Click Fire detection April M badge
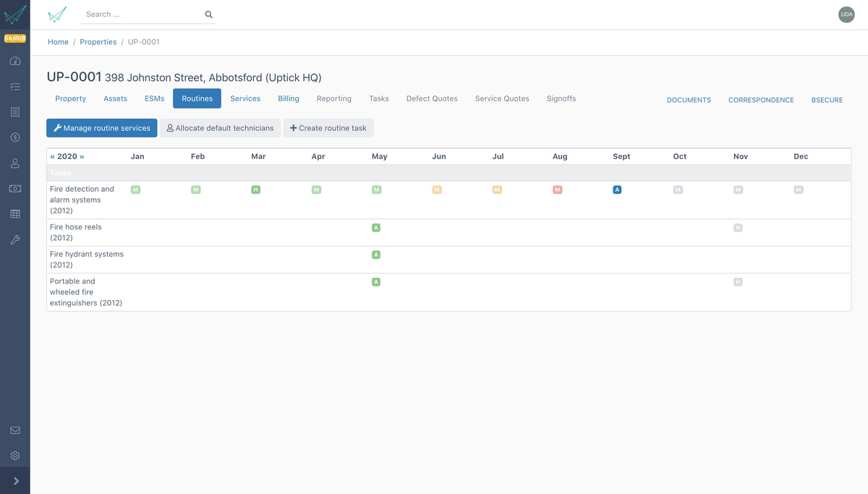The image size is (868, 494). pos(316,189)
